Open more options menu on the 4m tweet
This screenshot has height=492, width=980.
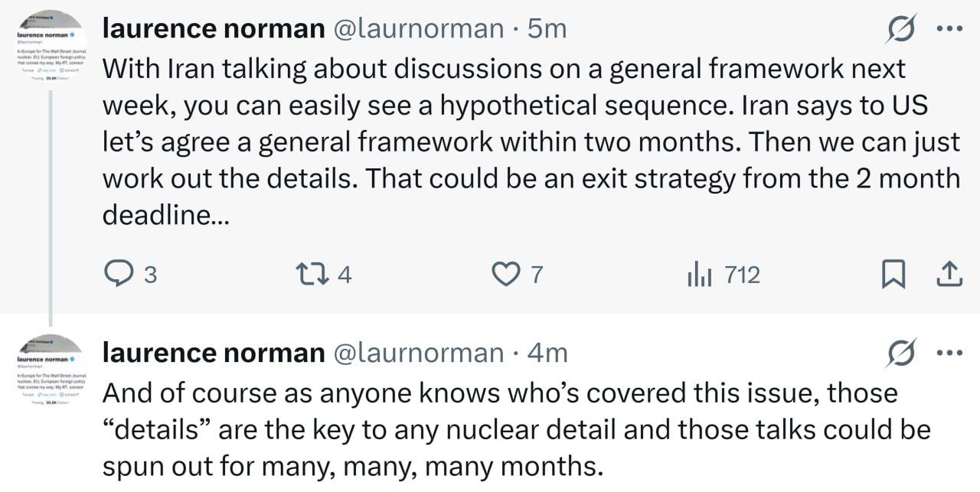tap(949, 354)
